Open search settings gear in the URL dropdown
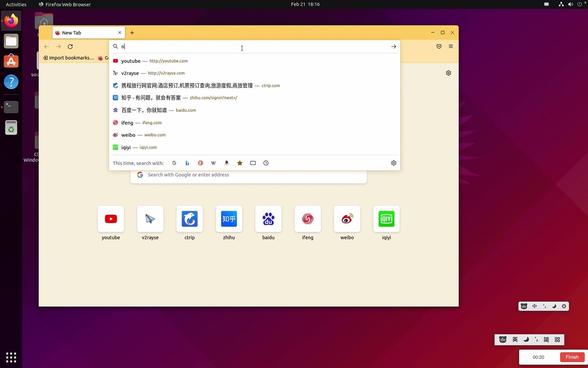Image resolution: width=588 pixels, height=368 pixels. pos(394,163)
